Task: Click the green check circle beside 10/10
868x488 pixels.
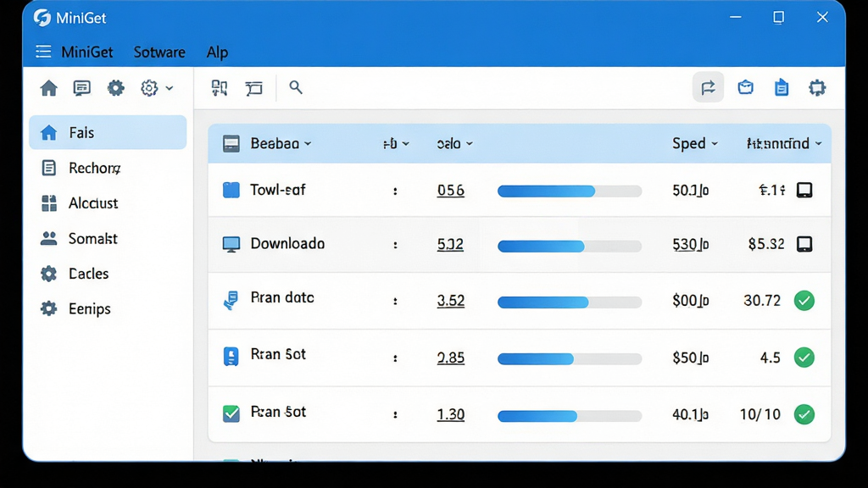Action: [804, 414]
